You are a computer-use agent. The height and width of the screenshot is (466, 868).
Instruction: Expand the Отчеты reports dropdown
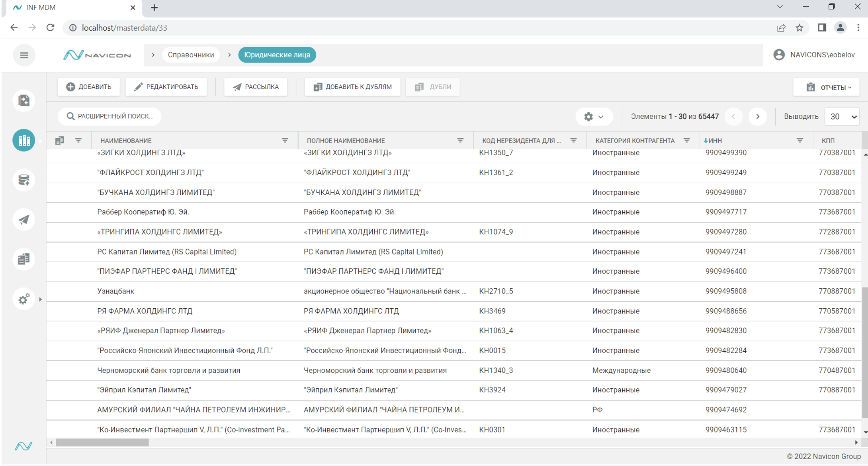coord(827,87)
